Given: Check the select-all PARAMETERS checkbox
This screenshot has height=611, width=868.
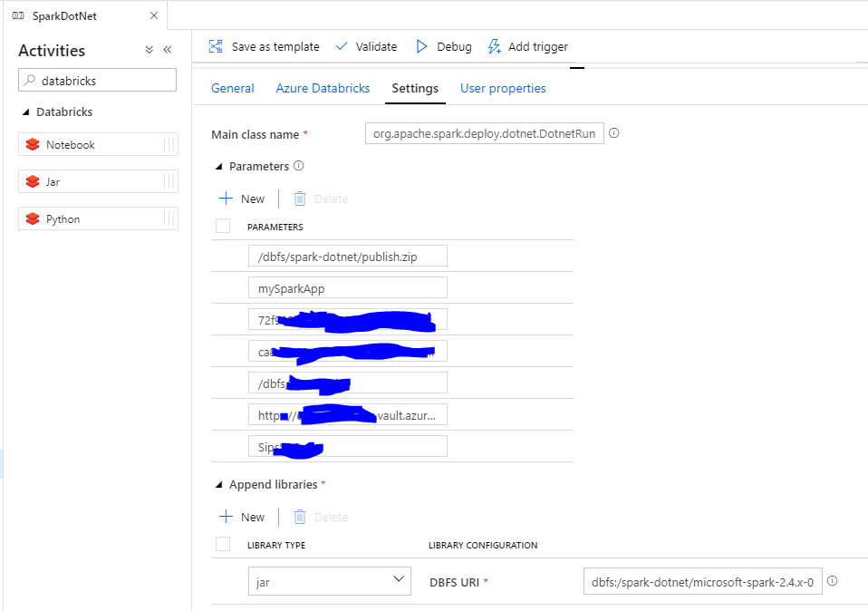Looking at the screenshot, I should pos(223,226).
